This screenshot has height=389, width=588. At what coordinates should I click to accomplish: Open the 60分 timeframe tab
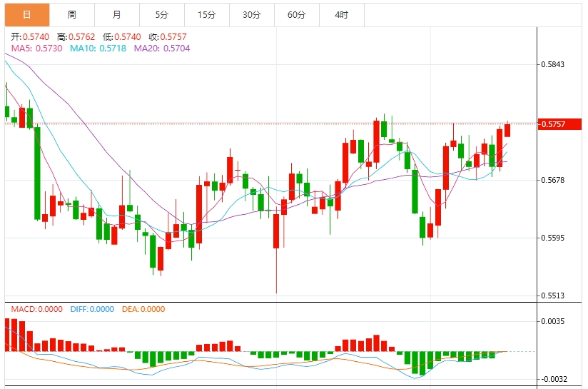point(297,15)
